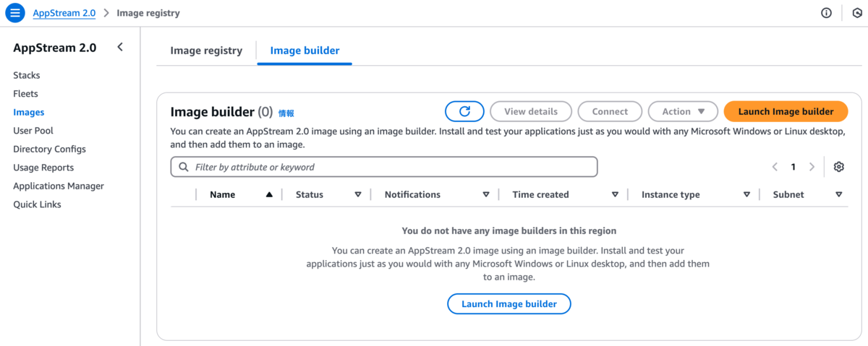Click the 情報 info link
Viewport: 868px width, 346px height.
(286, 113)
